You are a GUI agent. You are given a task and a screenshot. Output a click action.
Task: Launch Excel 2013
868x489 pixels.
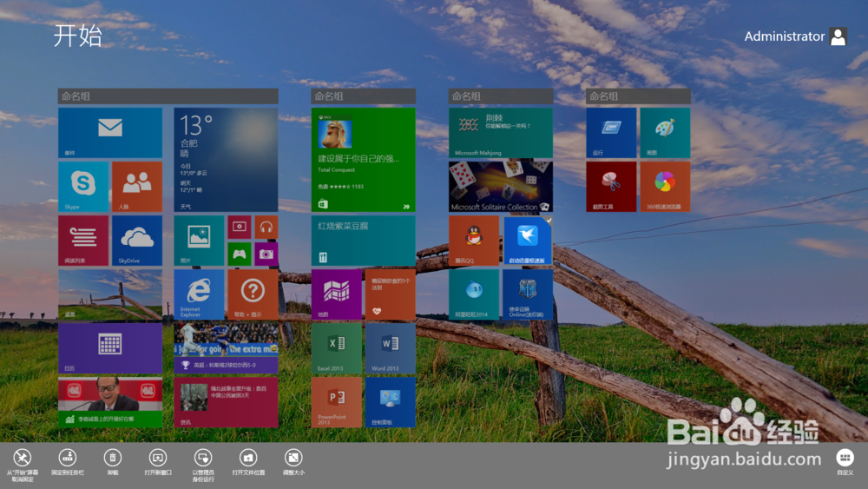337,348
